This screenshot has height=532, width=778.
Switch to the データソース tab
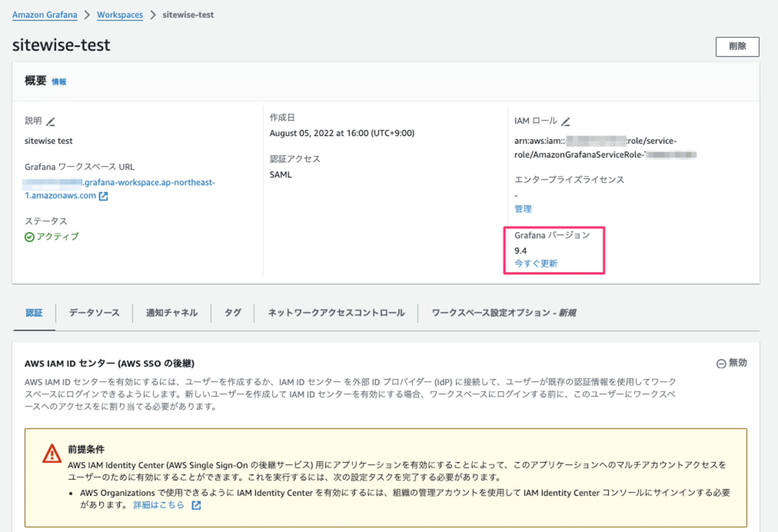coord(94,313)
